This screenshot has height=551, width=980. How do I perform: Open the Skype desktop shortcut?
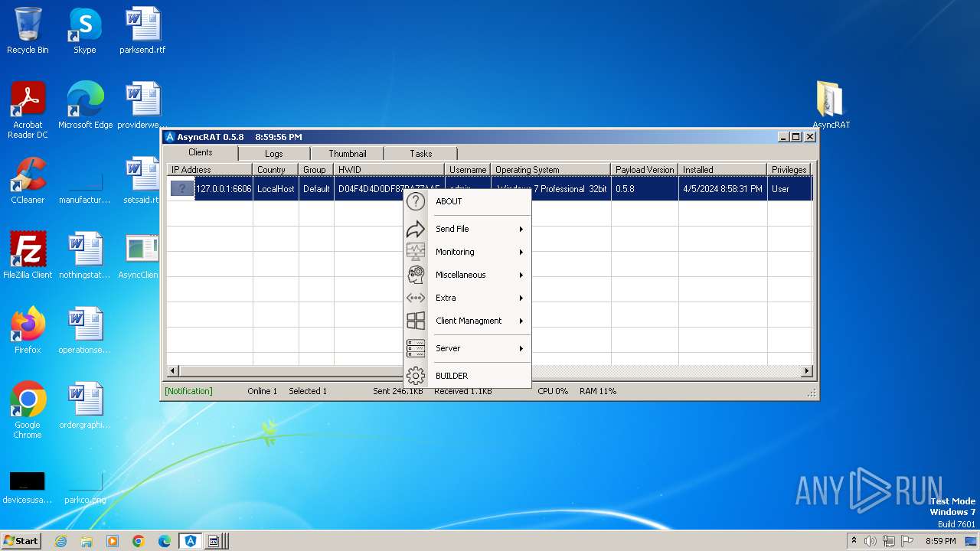coord(84,31)
